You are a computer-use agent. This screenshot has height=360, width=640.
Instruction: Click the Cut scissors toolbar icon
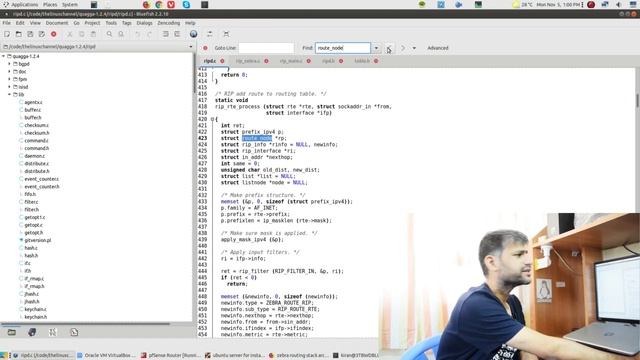[x=70, y=34]
